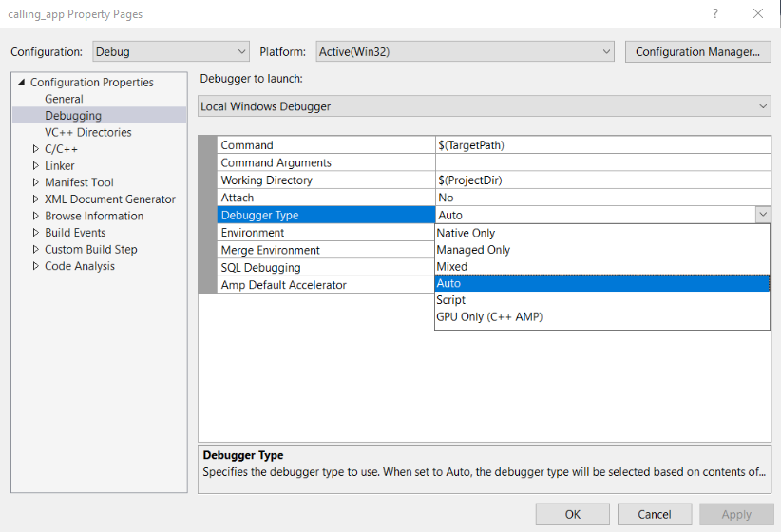The height and width of the screenshot is (532, 781).
Task: Expand the C/C++ tree node
Action: [x=36, y=149]
